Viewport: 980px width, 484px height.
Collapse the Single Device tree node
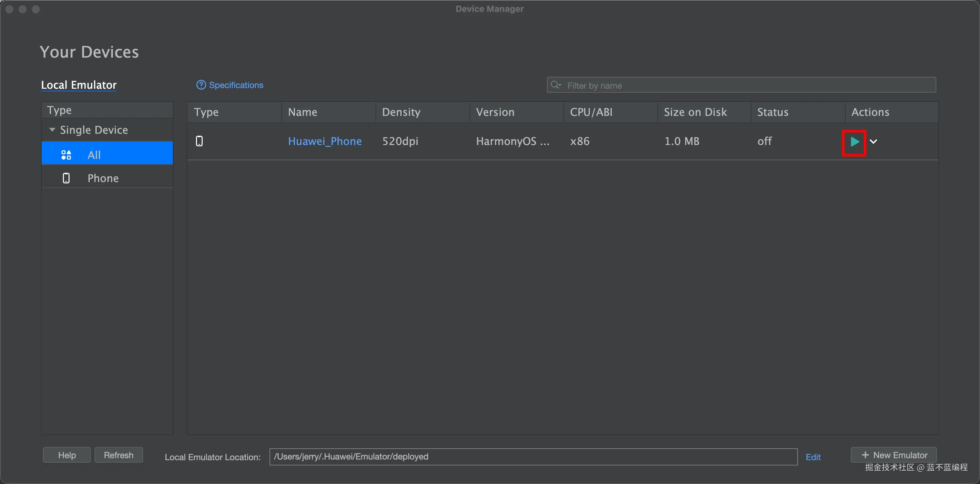tap(52, 130)
